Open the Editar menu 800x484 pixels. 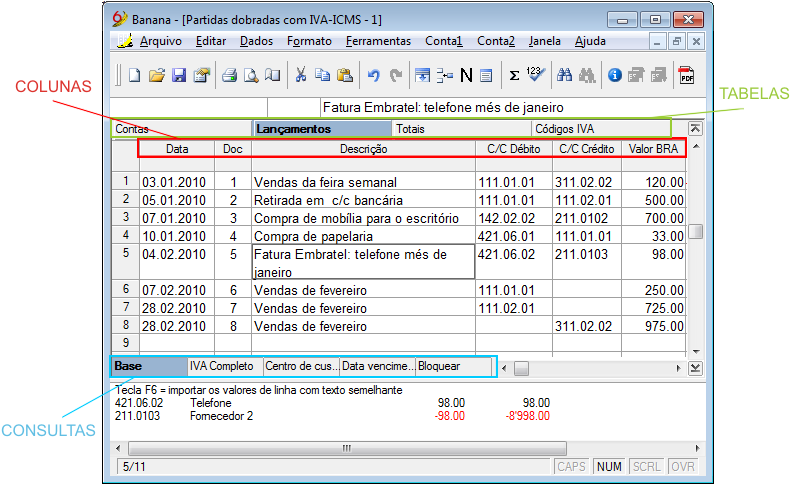coord(211,41)
